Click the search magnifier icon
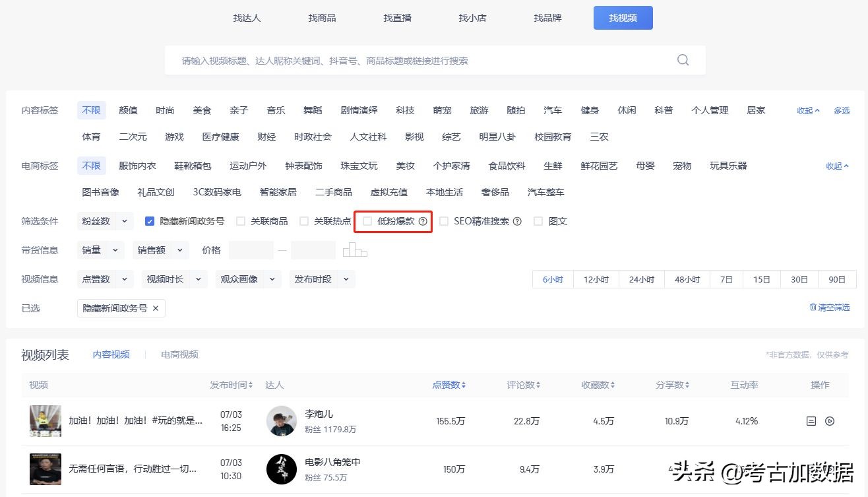The image size is (868, 497). [x=683, y=59]
